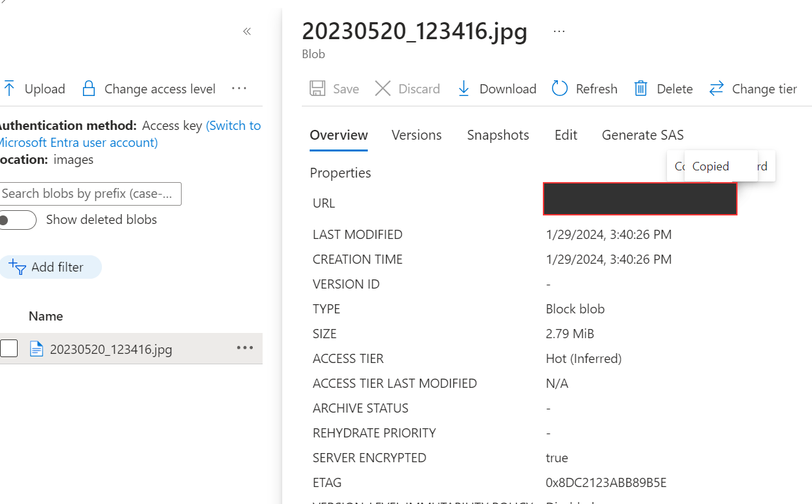Click the blob title 20230520_123416.jpg heading

(415, 31)
